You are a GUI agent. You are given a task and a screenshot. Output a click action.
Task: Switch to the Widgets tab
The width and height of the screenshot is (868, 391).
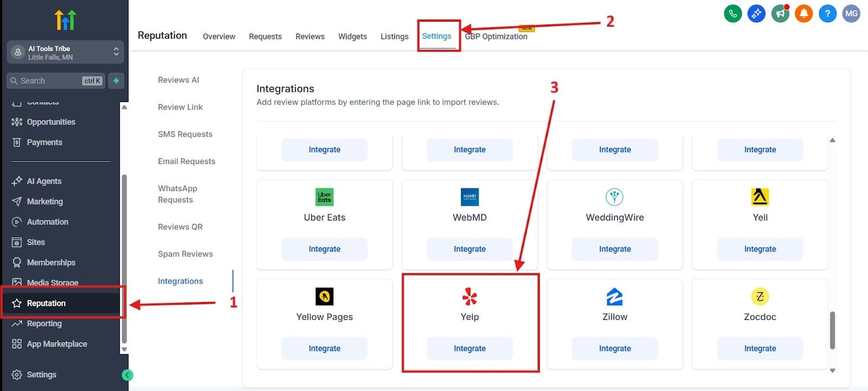pos(353,36)
